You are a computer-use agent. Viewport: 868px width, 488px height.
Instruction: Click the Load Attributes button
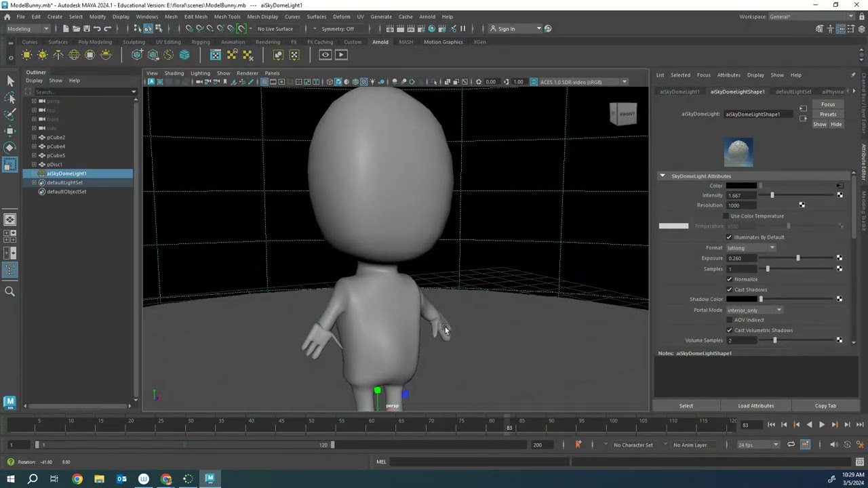(755, 406)
